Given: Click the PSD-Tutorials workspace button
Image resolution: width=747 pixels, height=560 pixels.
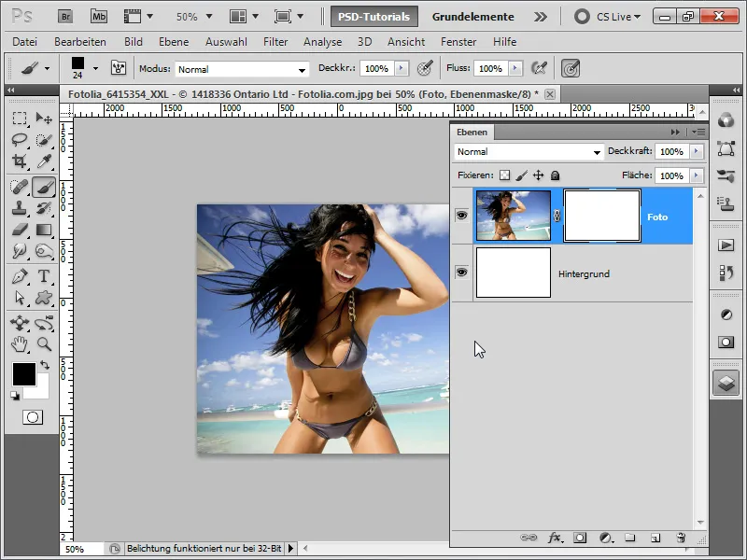Looking at the screenshot, I should [x=374, y=17].
